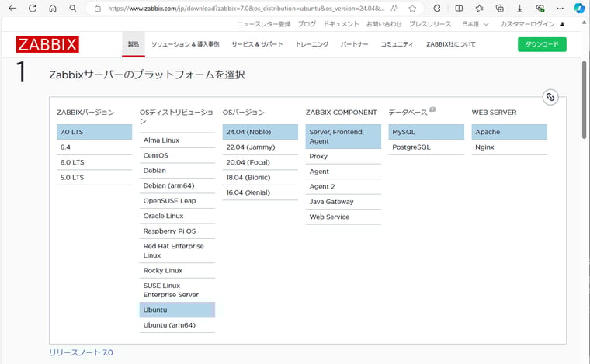
Task: Select Nginx as the web server
Action: [x=509, y=147]
